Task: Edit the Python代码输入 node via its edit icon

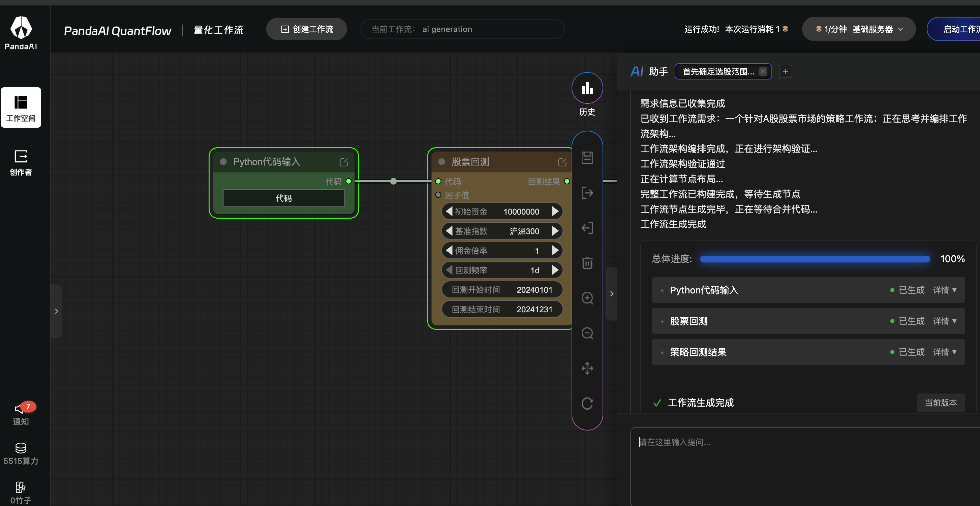Action: [344, 162]
